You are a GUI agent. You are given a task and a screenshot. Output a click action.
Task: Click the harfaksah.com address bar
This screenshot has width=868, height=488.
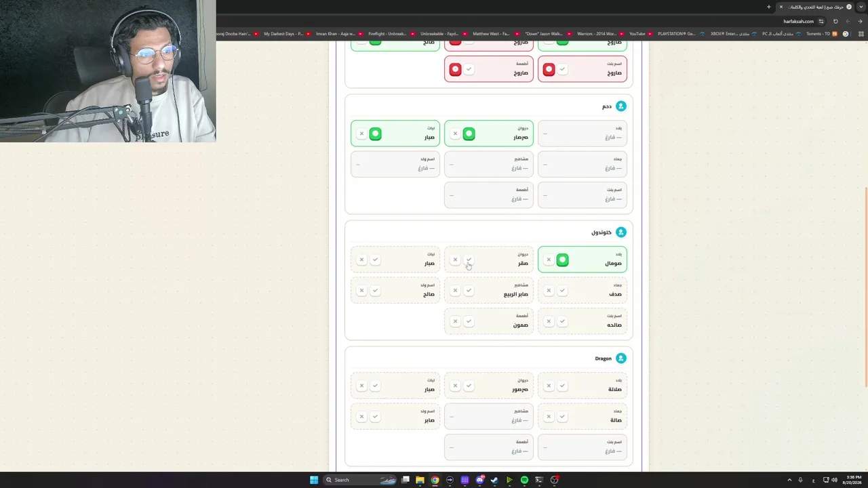(x=798, y=21)
